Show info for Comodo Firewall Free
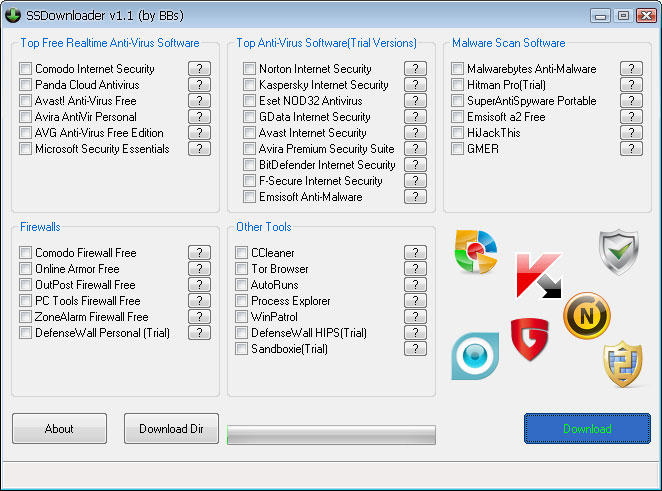The image size is (662, 491). (x=199, y=252)
